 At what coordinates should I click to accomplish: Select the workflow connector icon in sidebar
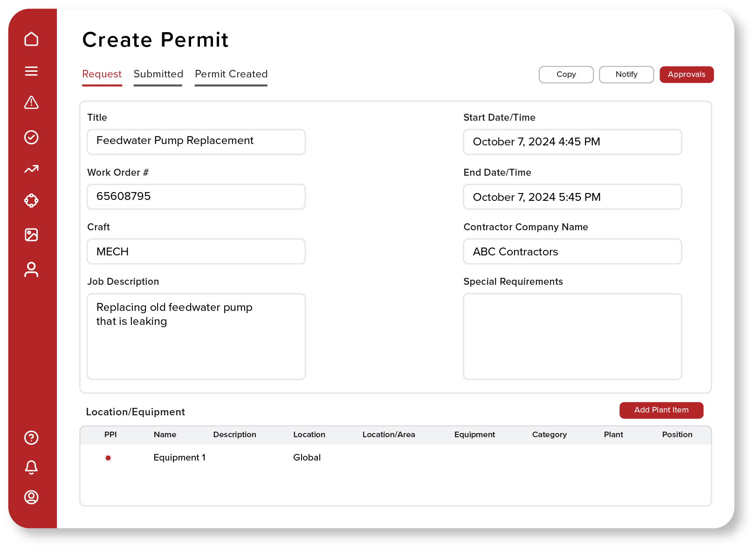click(31, 200)
